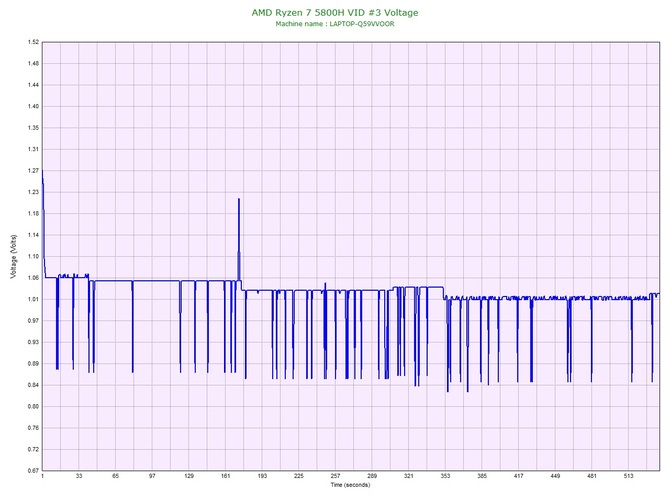Click the 0.84 y-axis tick label
Screen dimensions: 670x502
point(33,385)
